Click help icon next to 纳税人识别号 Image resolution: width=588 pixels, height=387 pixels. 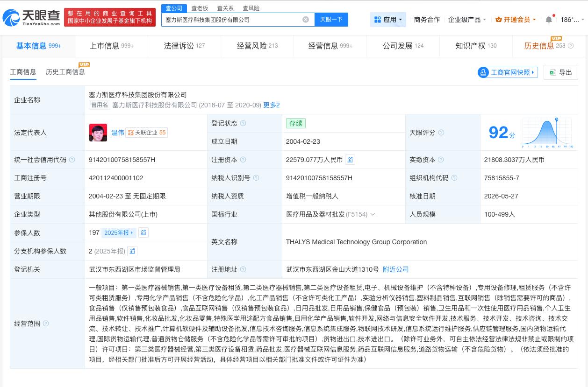(256, 178)
